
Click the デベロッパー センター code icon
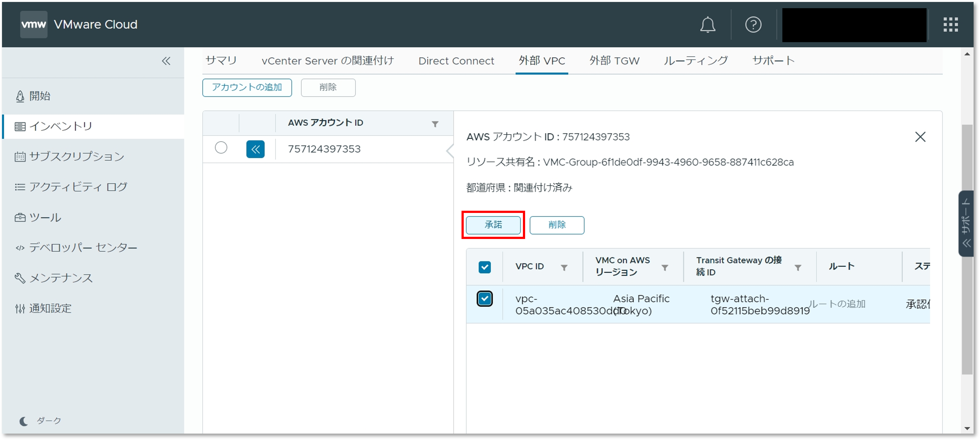tap(20, 248)
